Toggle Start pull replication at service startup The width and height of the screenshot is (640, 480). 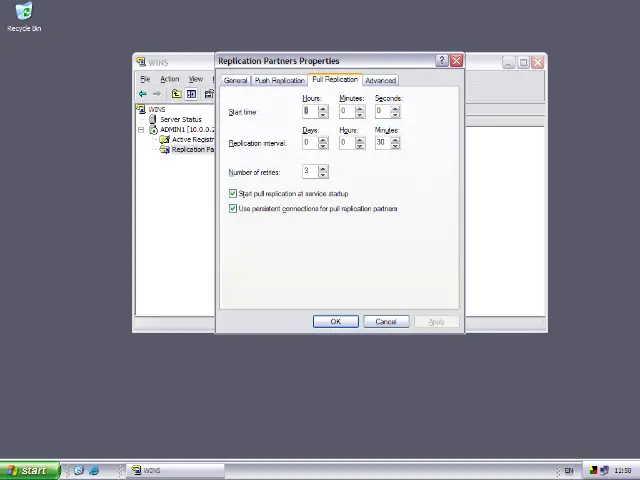tap(233, 193)
